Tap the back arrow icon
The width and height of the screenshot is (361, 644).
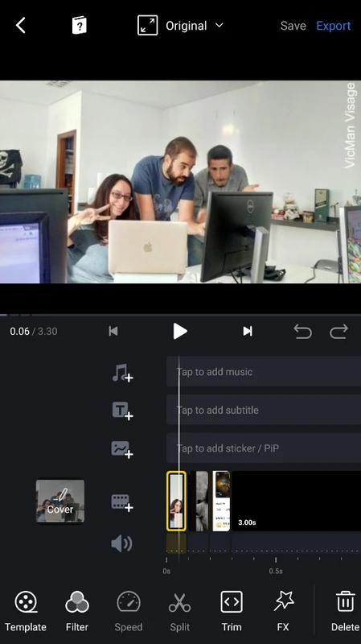coord(21,26)
